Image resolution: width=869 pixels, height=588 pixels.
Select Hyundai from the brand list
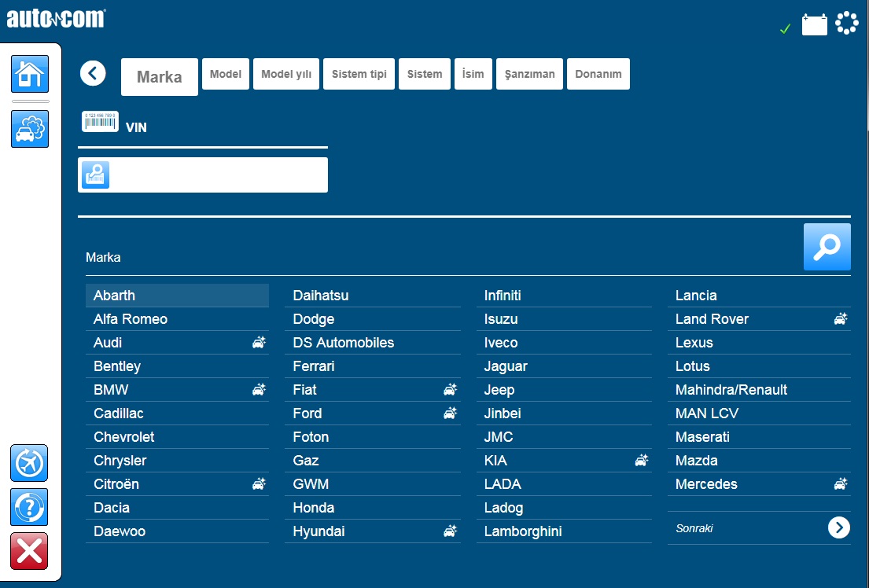pos(319,531)
